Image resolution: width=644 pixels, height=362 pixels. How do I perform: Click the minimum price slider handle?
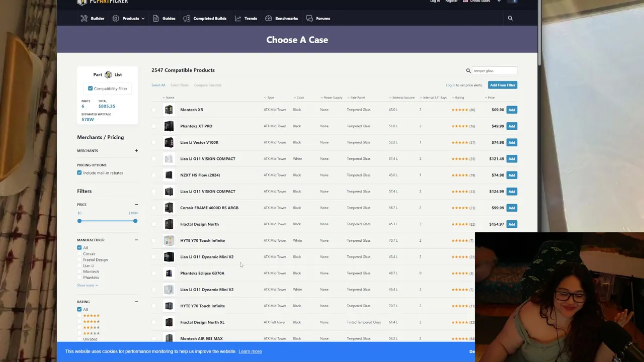79,221
